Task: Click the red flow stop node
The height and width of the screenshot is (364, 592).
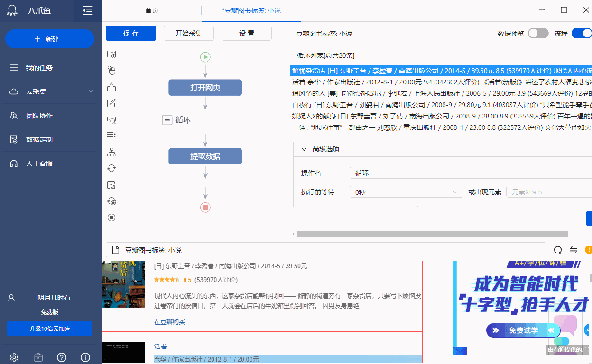Action: coord(205,208)
